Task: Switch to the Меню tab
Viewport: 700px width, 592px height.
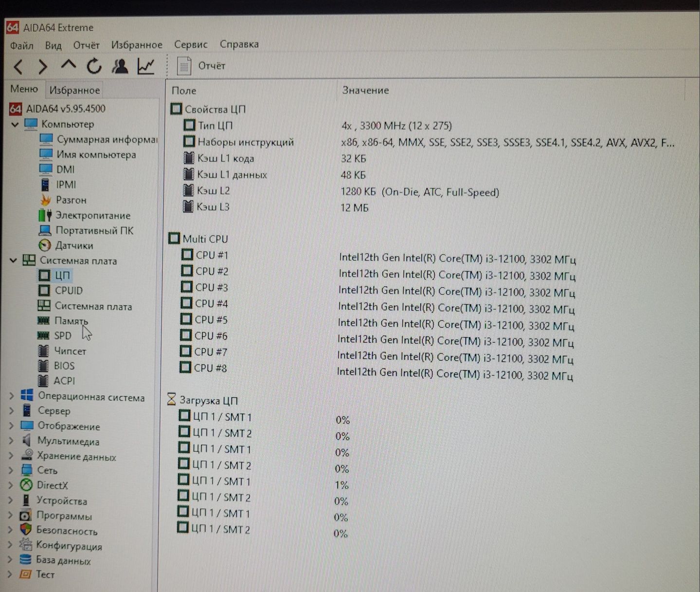Action: coord(24,89)
